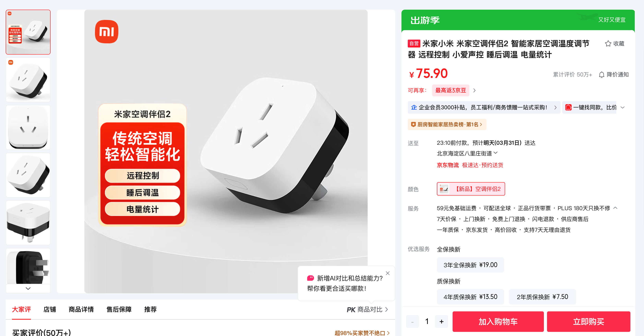
Task: Open the PK 商品对比 link
Action: pyautogui.click(x=367, y=310)
